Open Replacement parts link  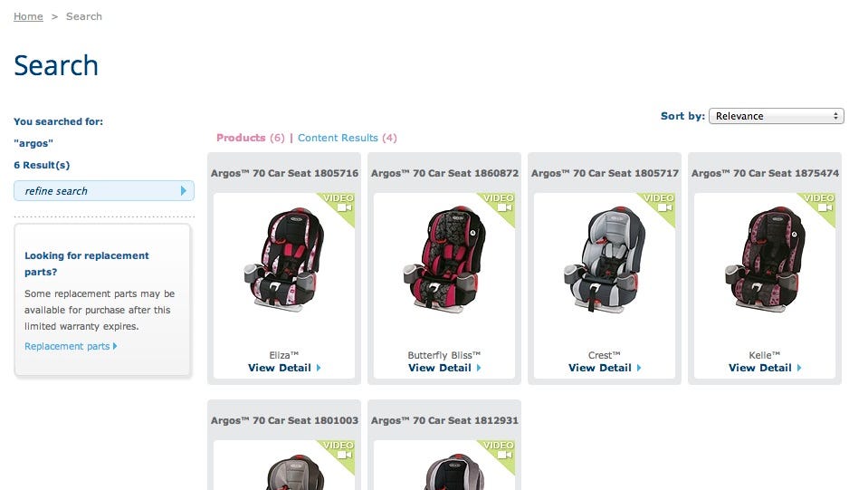click(x=67, y=346)
